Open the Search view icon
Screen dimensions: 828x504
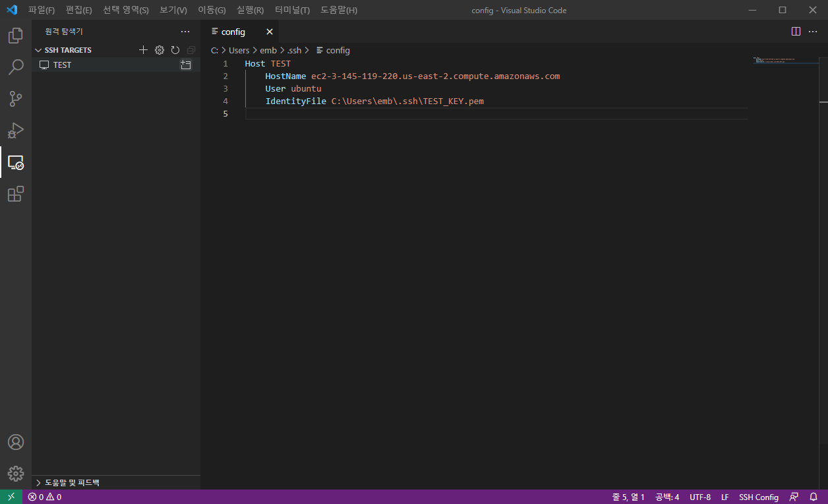click(16, 67)
